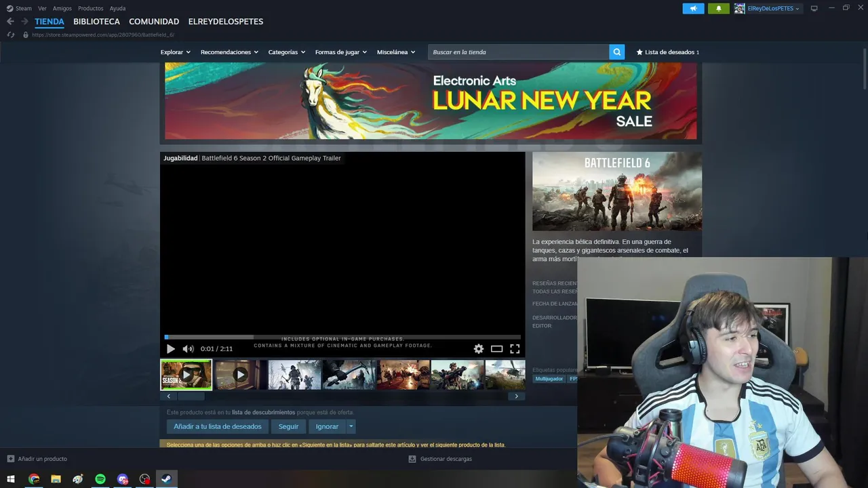This screenshot has width=868, height=488.
Task: Play the trailer video
Action: 170,349
